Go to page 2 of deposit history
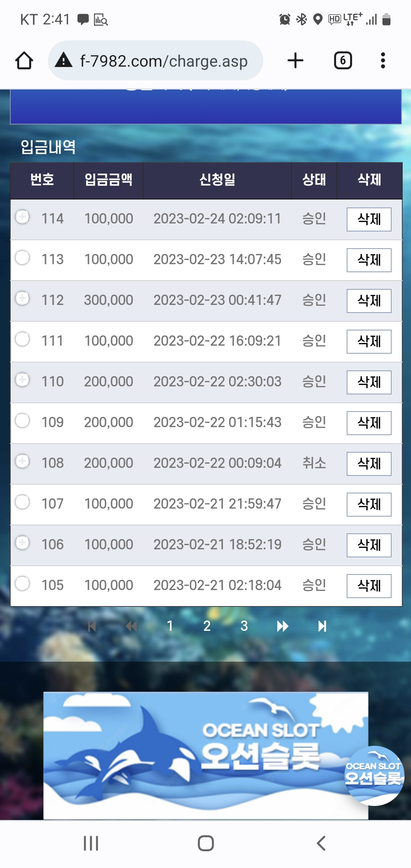Viewport: 411px width, 868px height. (207, 626)
